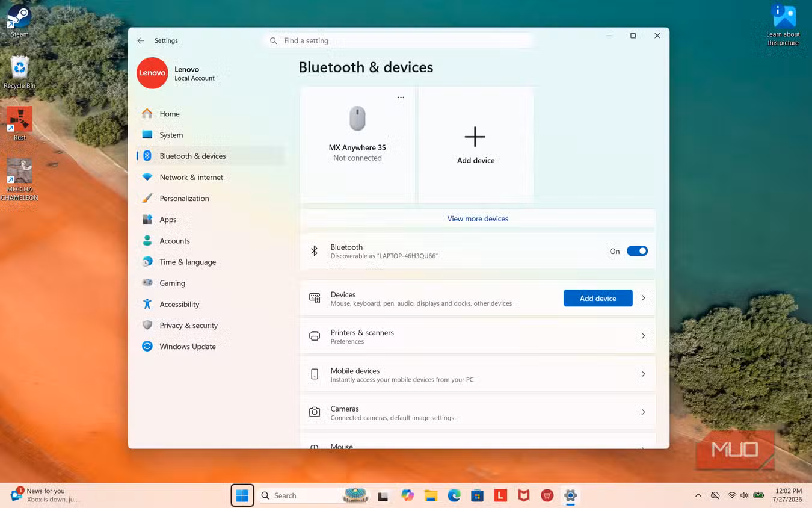Click the search magnifier icon in Settings

pos(274,40)
